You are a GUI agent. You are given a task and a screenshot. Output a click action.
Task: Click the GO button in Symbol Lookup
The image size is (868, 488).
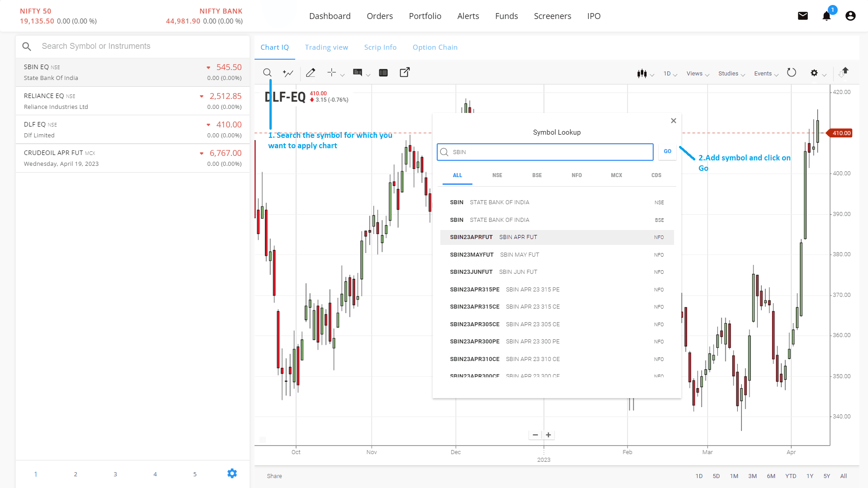(x=667, y=152)
